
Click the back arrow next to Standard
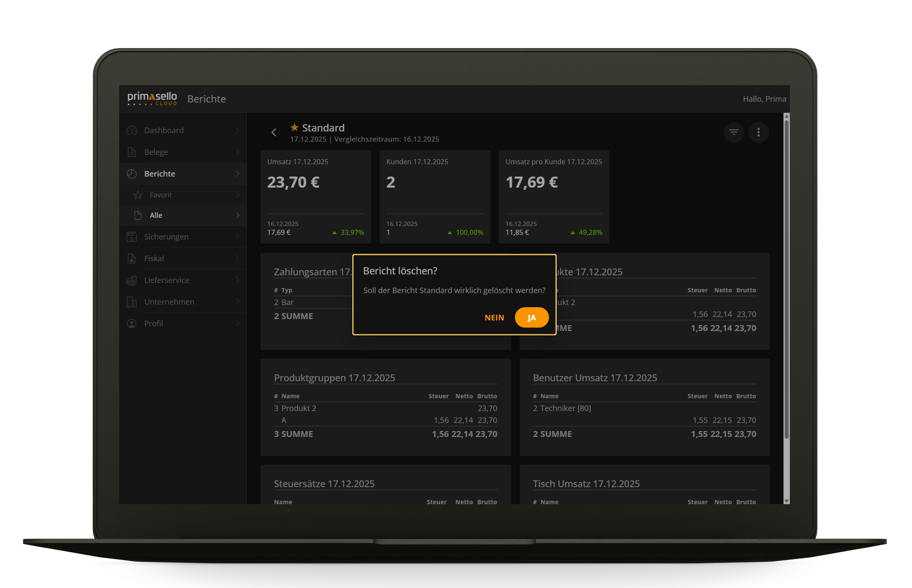[274, 132]
